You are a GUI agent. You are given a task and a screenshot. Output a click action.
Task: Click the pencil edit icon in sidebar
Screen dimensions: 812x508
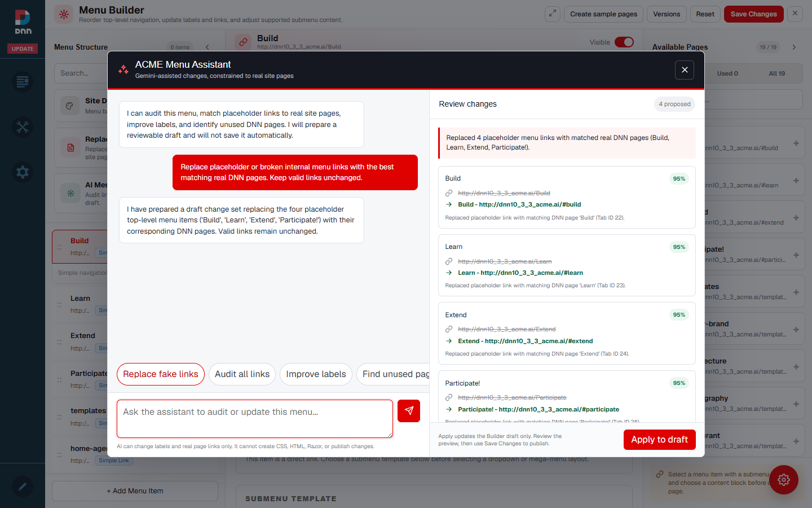click(x=23, y=487)
